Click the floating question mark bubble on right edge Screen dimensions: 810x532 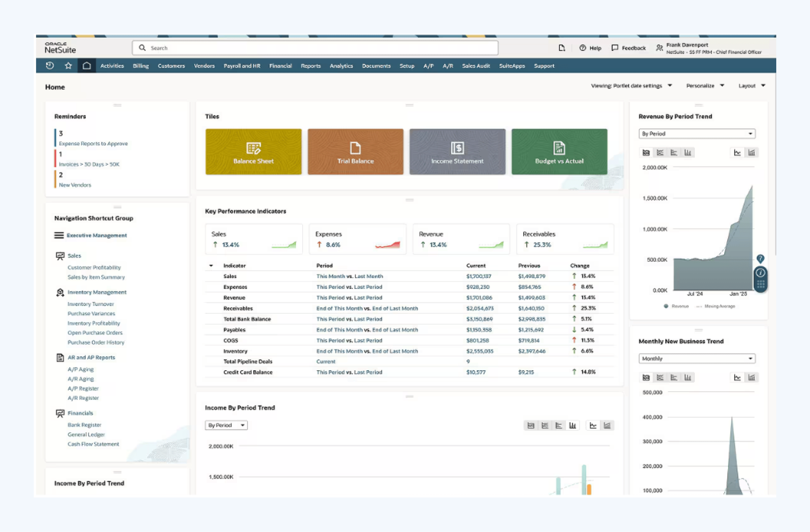tap(760, 259)
